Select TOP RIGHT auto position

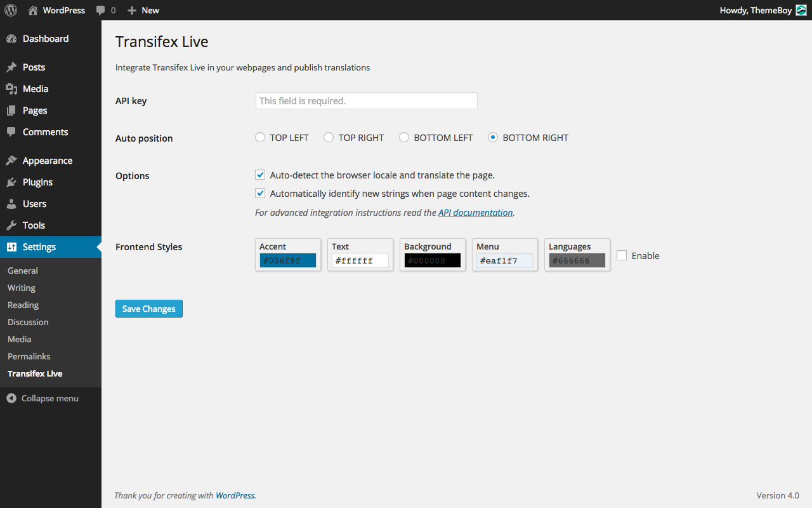point(329,137)
